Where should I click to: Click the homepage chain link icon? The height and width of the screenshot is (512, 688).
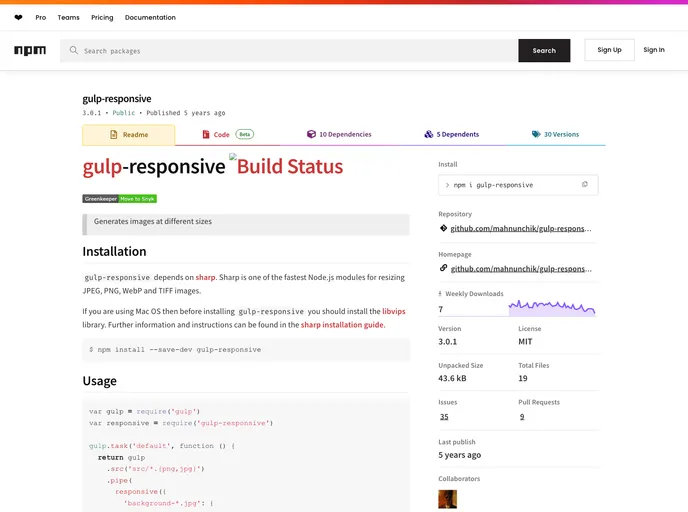pyautogui.click(x=444, y=268)
